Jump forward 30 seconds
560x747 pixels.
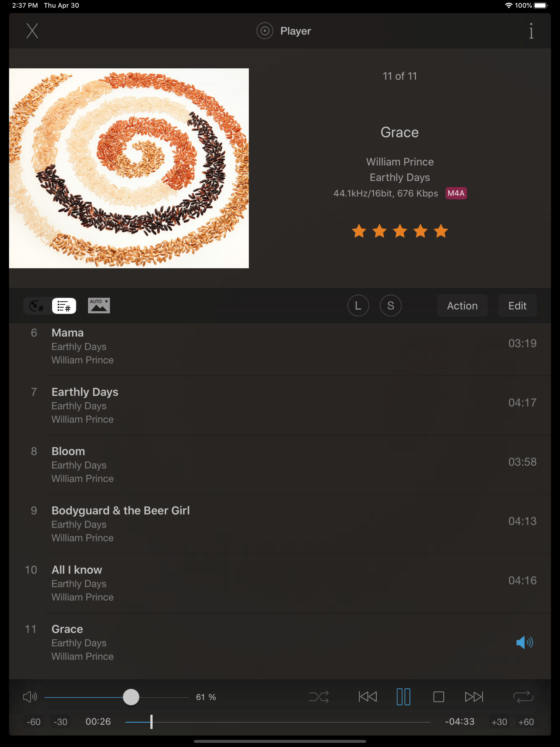click(499, 722)
